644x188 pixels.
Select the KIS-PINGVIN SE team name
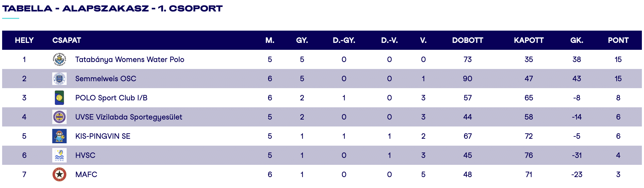(103, 136)
